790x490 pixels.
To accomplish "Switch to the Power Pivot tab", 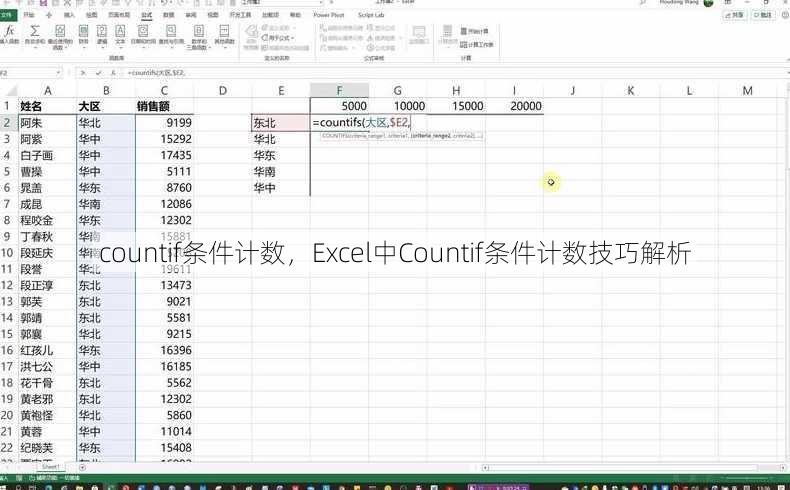I will (x=328, y=15).
